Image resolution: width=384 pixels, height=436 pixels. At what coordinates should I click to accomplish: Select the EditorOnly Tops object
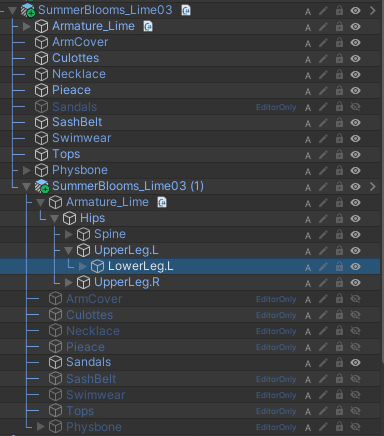pos(80,411)
